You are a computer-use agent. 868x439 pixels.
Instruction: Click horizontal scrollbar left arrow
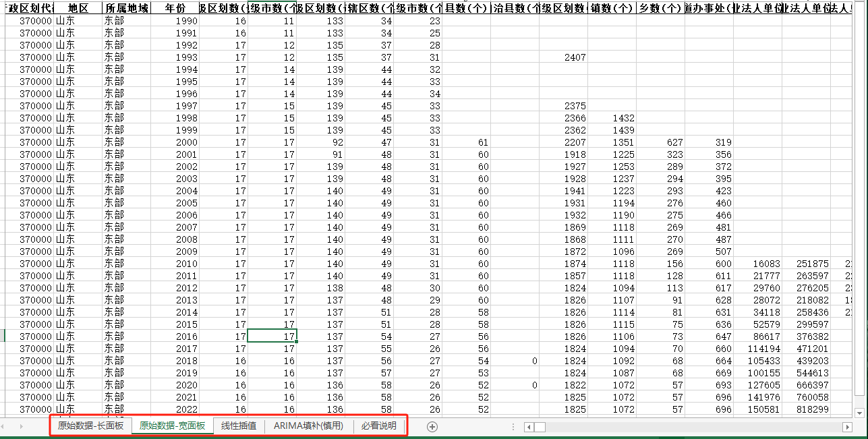click(x=530, y=427)
